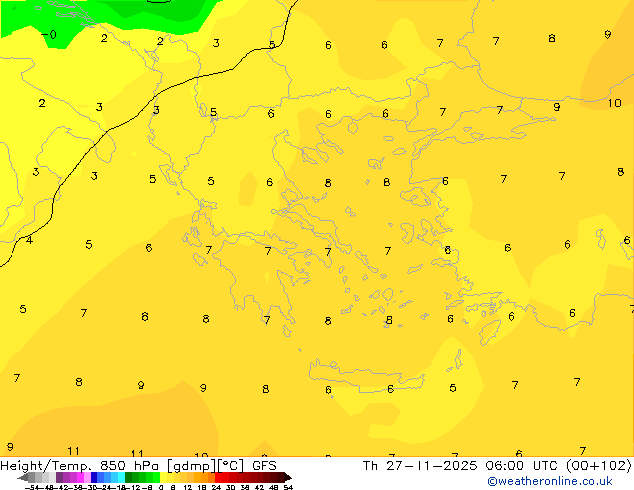Click the '24' legend scale label
634x490 pixels.
coord(216,487)
